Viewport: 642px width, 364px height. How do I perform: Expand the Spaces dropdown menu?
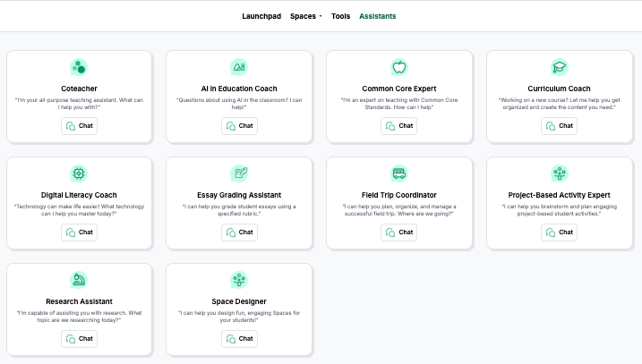click(x=305, y=16)
